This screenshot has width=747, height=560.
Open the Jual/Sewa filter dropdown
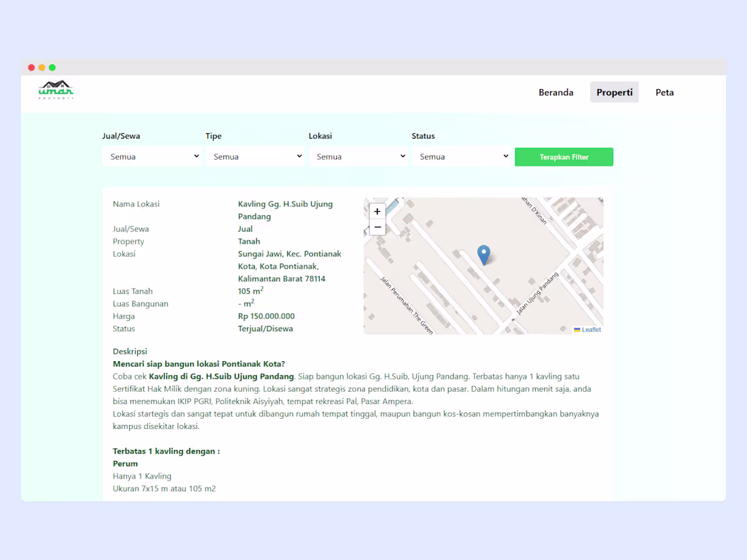click(152, 156)
